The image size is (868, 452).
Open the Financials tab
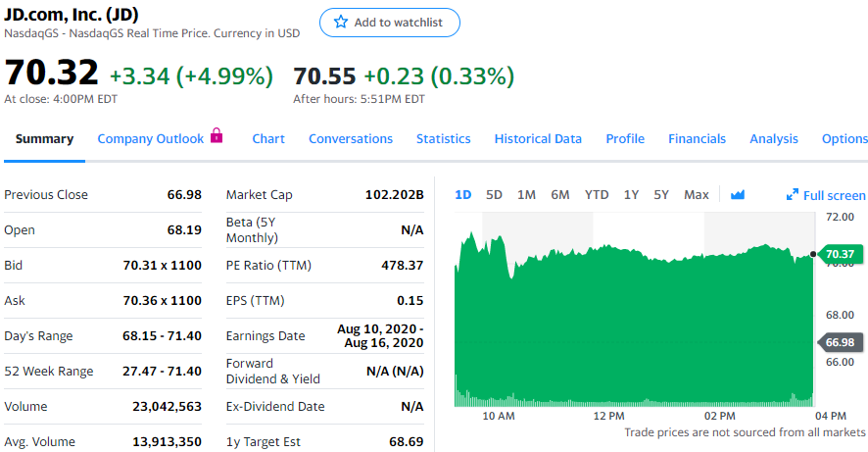click(698, 139)
